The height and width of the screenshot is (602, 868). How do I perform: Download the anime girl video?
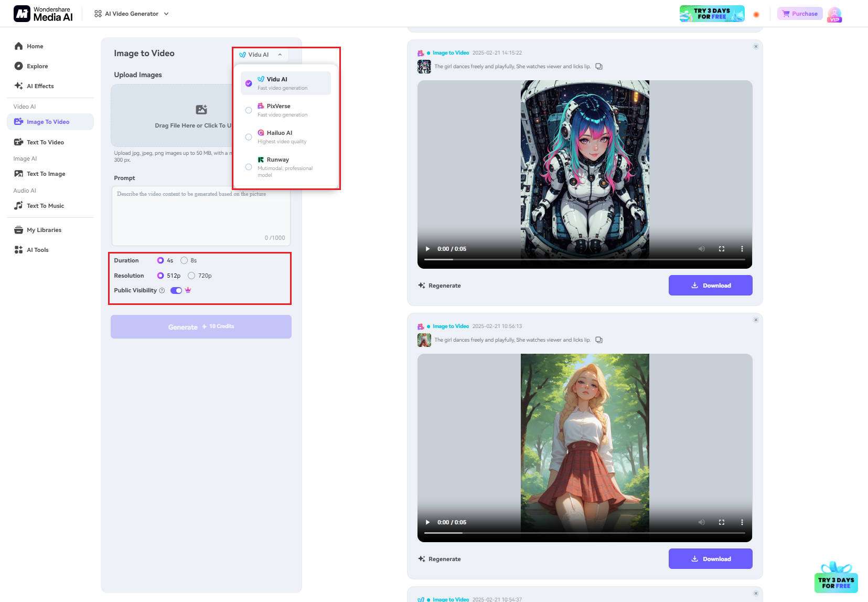(x=710, y=285)
